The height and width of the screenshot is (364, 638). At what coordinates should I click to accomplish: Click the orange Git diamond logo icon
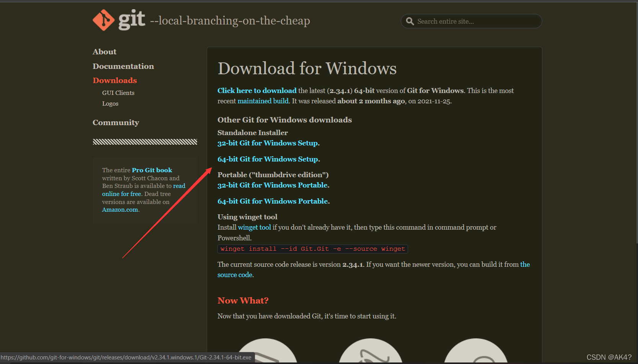coord(104,20)
